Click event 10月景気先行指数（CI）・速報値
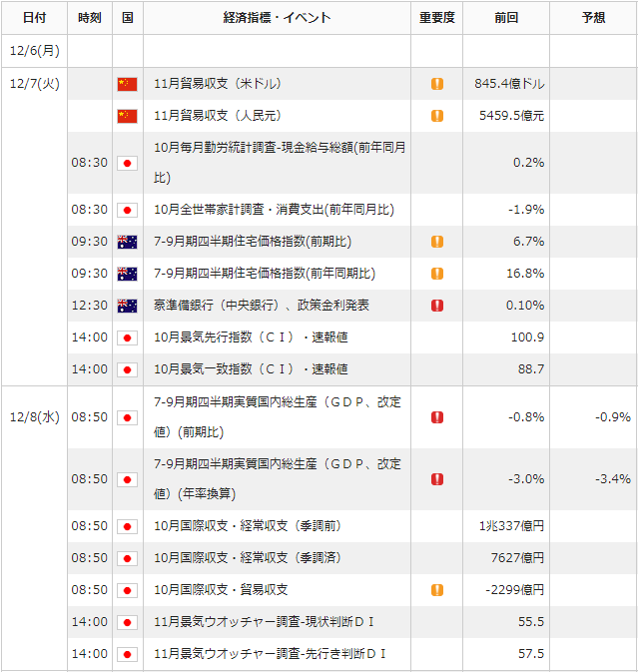 [251, 337]
